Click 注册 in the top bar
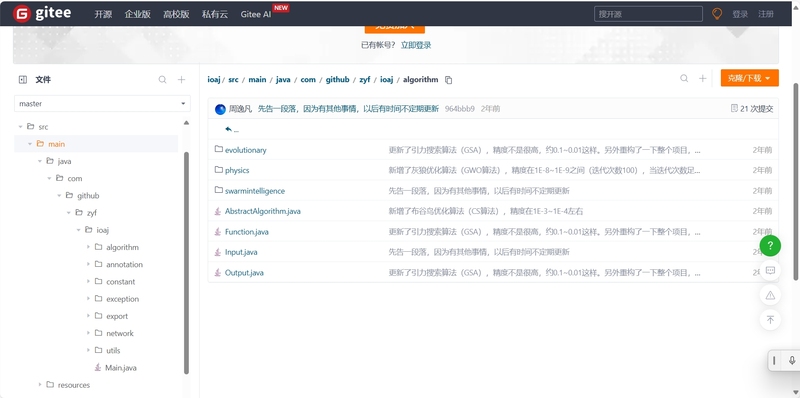The width and height of the screenshot is (800, 398). pyautogui.click(x=766, y=14)
